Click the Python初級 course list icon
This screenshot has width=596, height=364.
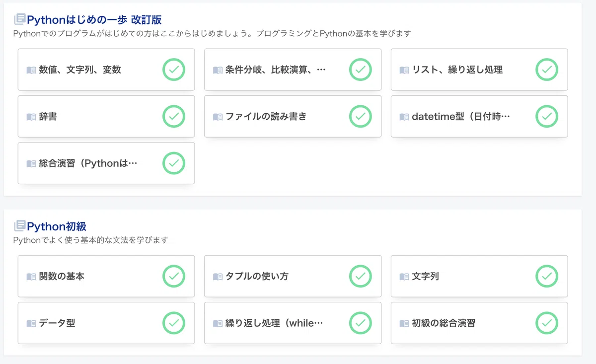(20, 226)
